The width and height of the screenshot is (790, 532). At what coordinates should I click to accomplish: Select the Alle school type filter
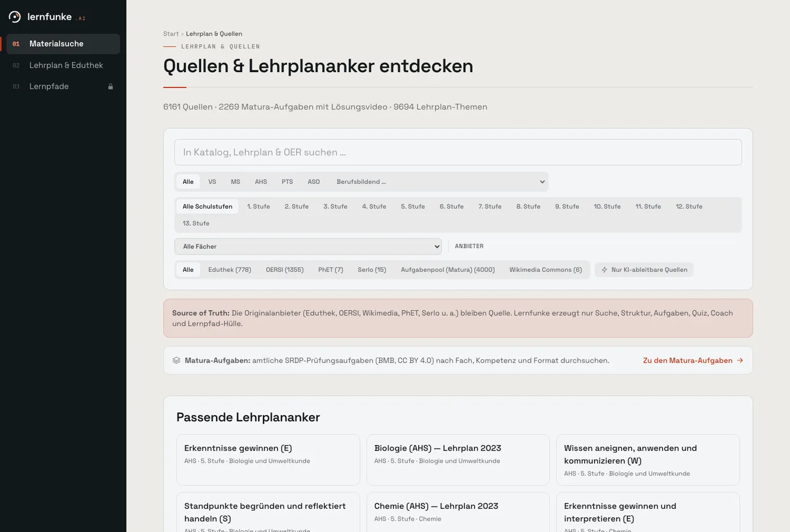coord(188,182)
